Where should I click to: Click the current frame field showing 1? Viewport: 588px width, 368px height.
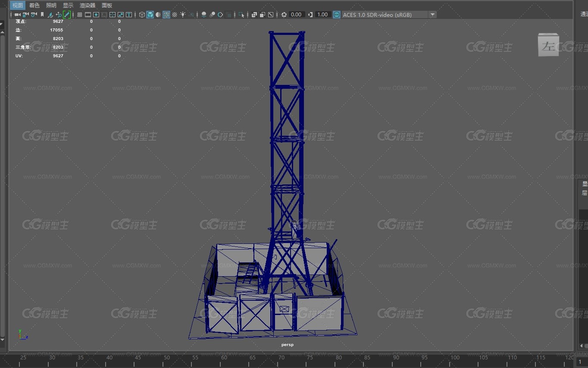[x=583, y=362]
